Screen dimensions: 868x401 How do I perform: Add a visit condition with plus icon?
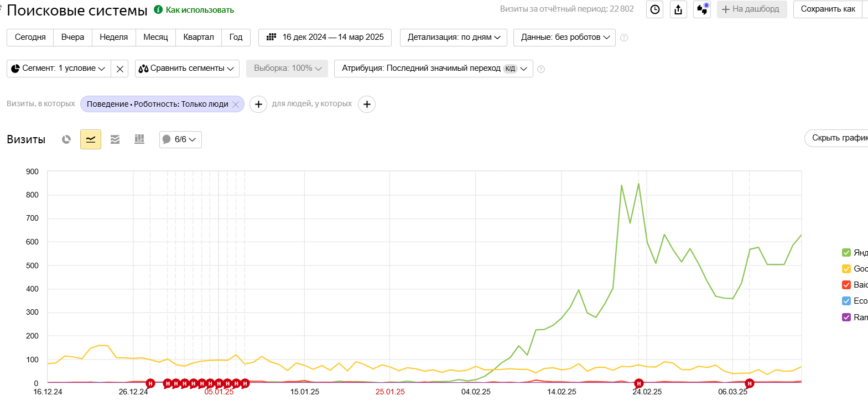258,104
